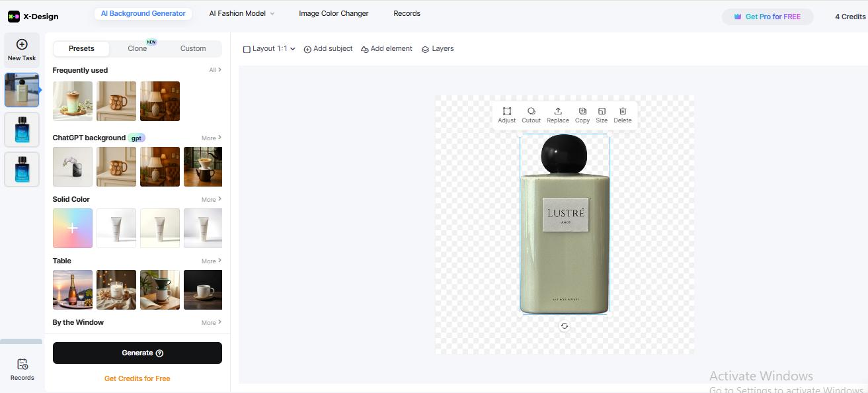
Task: Select the Cutout tool
Action: click(531, 115)
